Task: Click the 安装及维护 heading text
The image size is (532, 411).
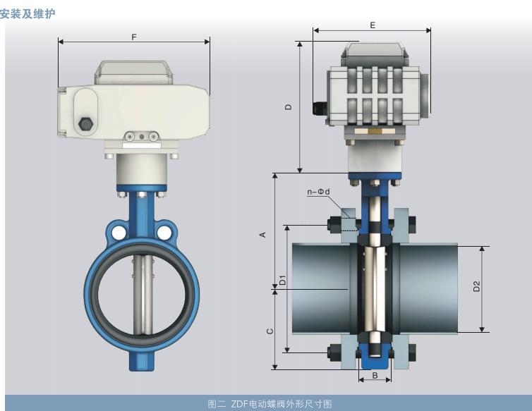Action: point(27,14)
